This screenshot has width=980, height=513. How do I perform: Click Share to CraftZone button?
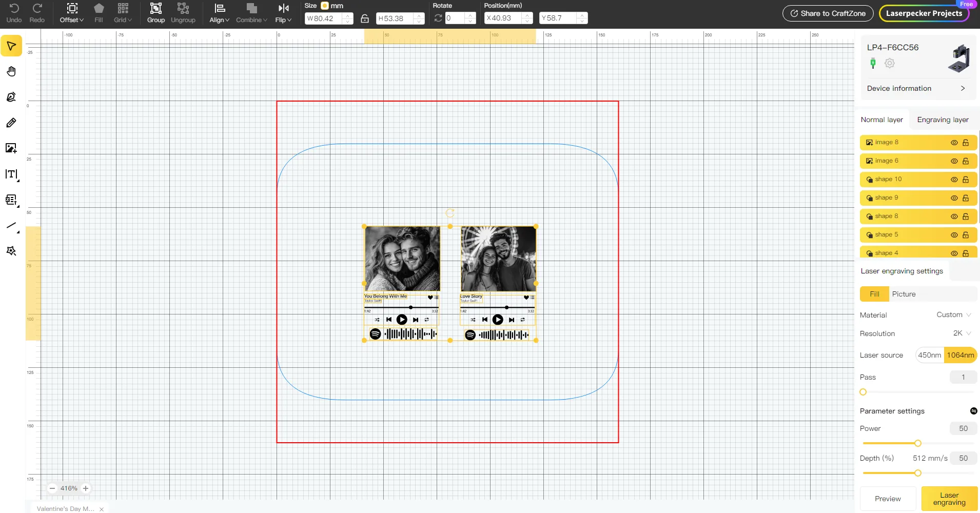[x=828, y=13]
